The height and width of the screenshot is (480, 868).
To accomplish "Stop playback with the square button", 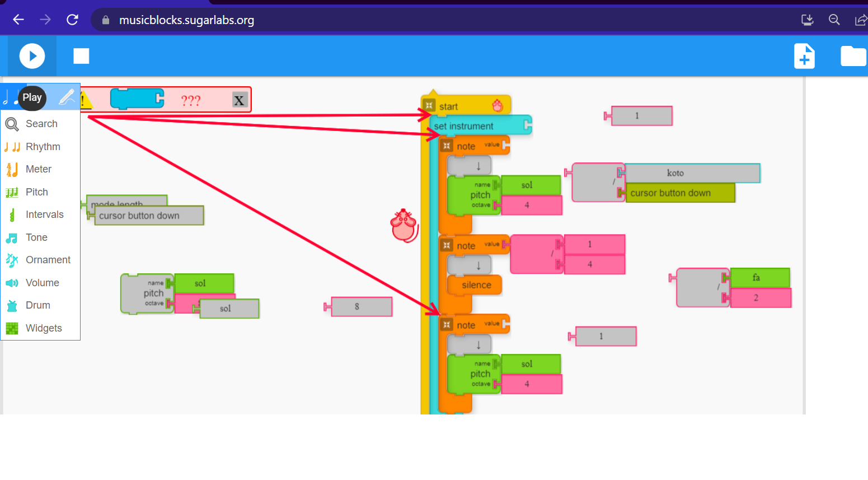I will [81, 55].
